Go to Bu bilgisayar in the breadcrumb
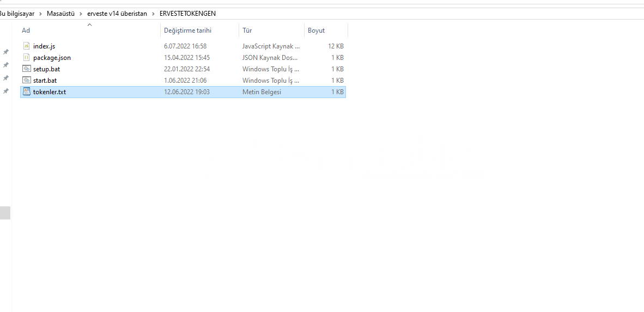 point(17,14)
